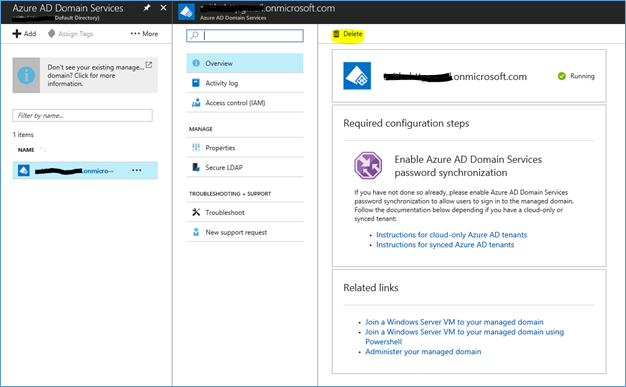
Task: Open the external link icon in info banner
Action: [x=149, y=65]
